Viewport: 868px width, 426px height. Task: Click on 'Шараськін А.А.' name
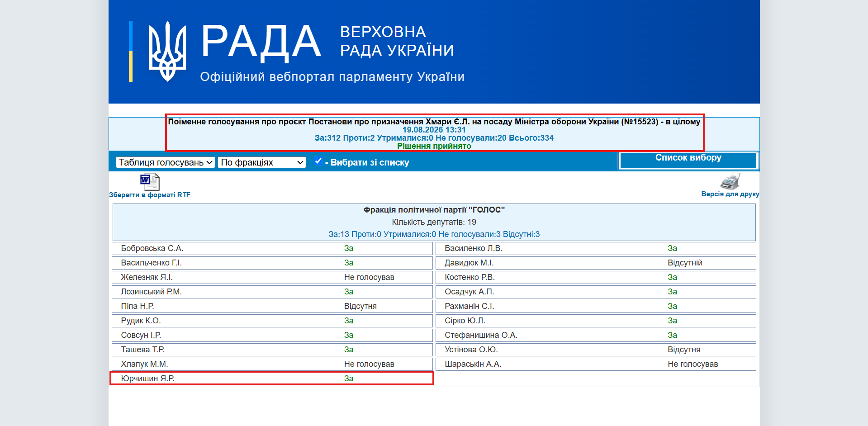point(473,364)
